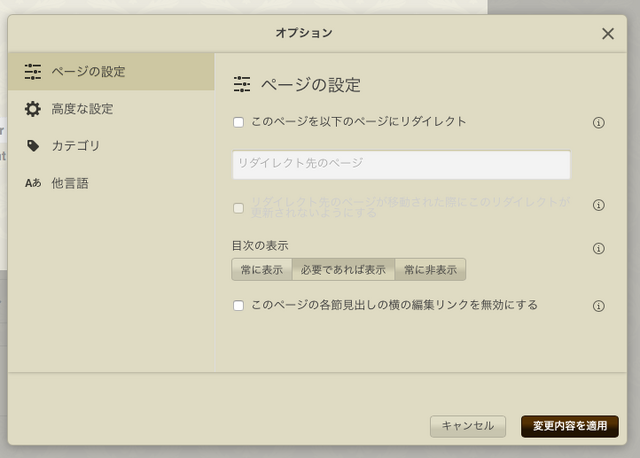This screenshot has height=458, width=640.
Task: Focus the リダイレクト先のページ input field
Action: (401, 165)
